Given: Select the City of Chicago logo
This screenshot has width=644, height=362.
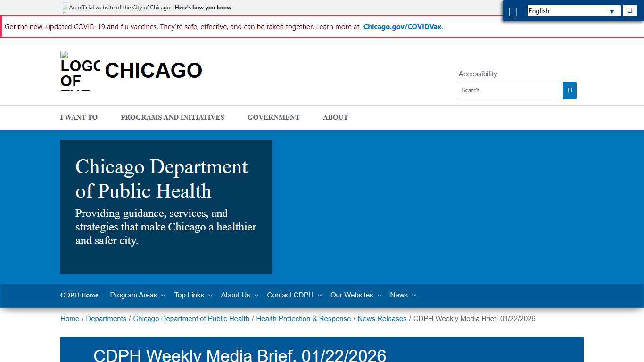Looking at the screenshot, I should [x=79, y=71].
